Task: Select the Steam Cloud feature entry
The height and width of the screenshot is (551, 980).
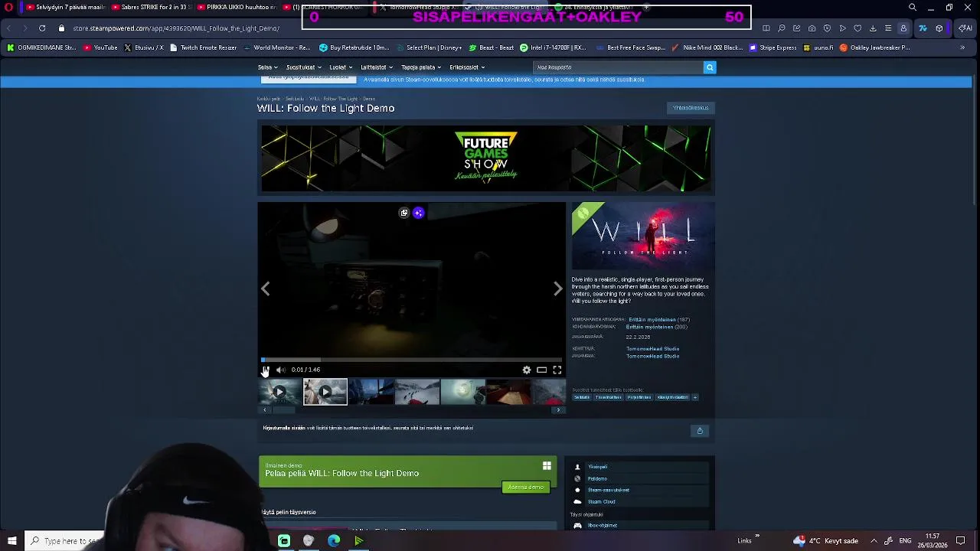Action: [640, 501]
